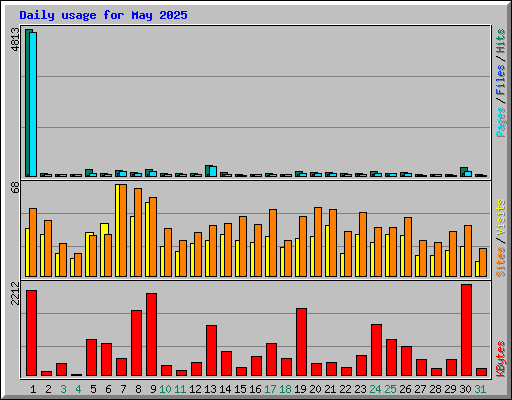The image size is (512, 400).
Task: Click the red KBytes bar for day 19
Action: 301,342
